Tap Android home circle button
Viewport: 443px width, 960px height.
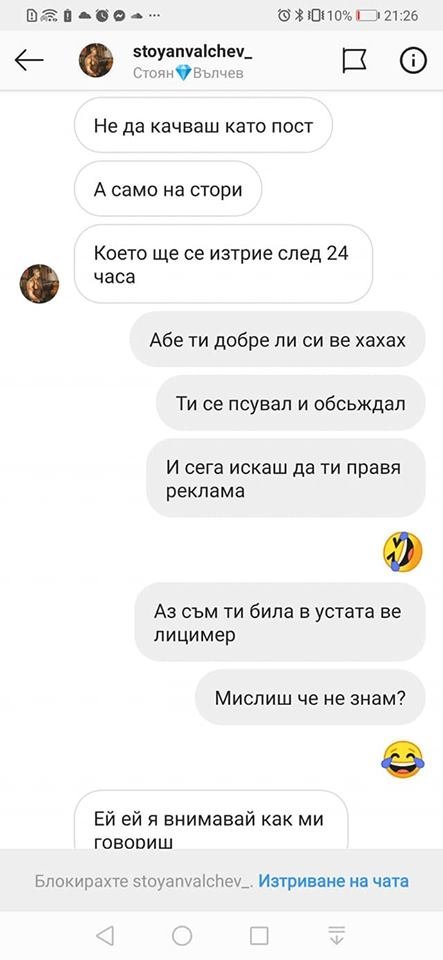tap(182, 935)
